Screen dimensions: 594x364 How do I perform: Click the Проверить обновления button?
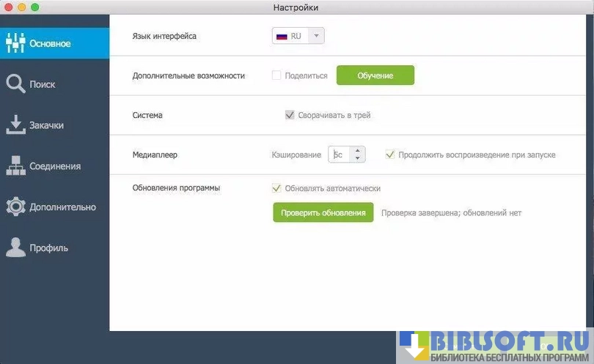click(323, 212)
